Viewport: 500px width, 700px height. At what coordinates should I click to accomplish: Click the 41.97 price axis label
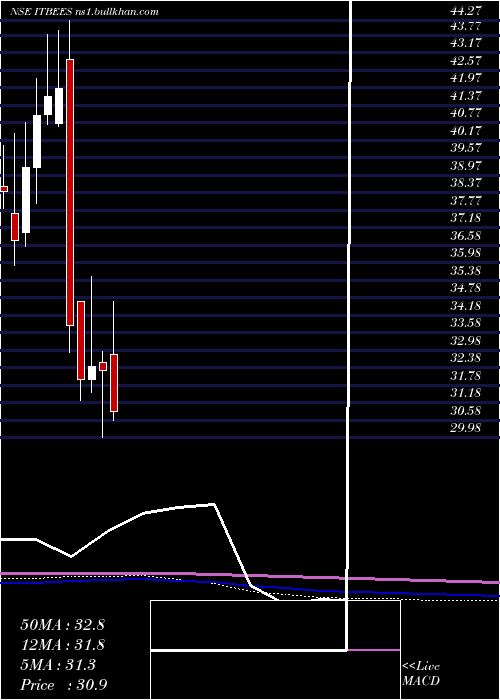466,79
